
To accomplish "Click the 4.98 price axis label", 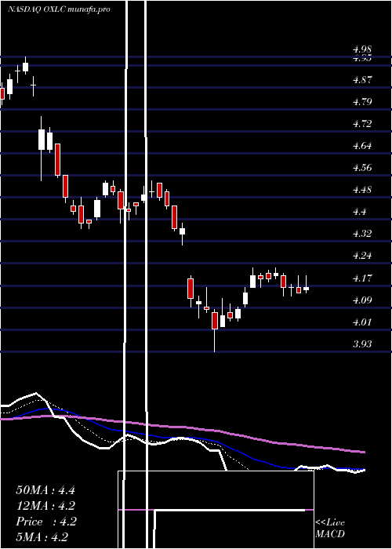I will coord(362,49).
